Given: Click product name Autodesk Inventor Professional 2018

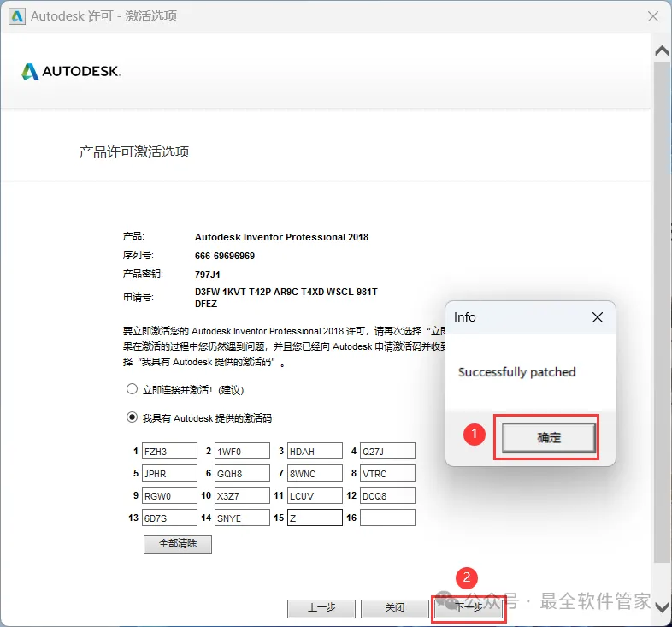Looking at the screenshot, I should click(281, 237).
